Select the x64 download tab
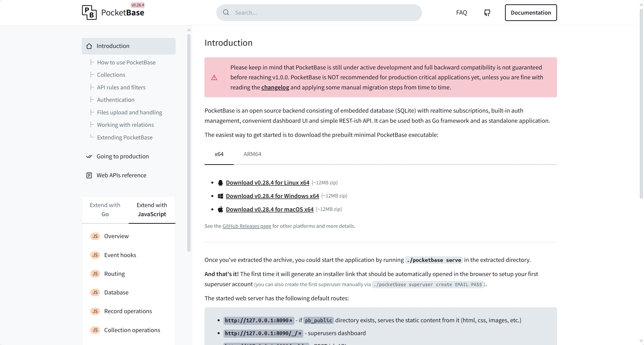The height and width of the screenshot is (345, 644). click(x=219, y=154)
